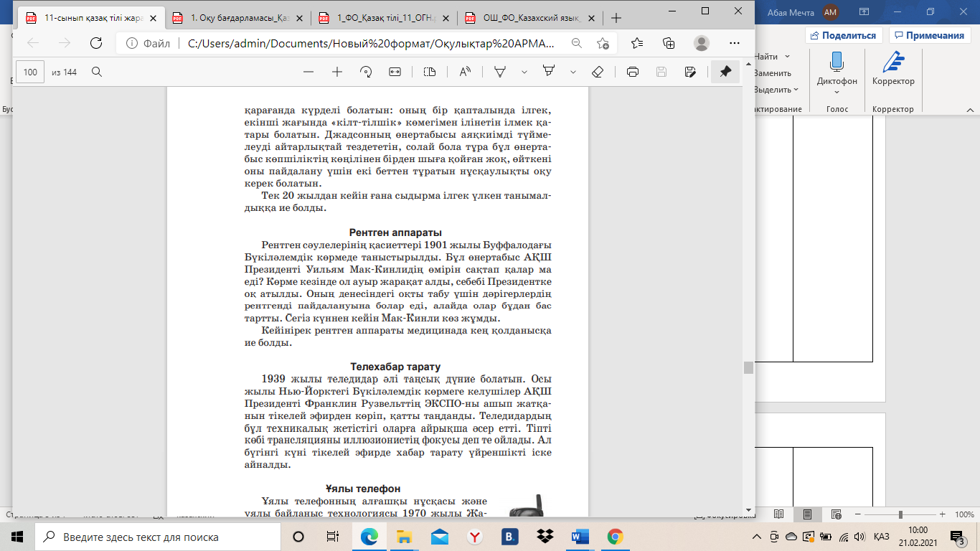Open Примечания in Word
This screenshot has height=551, width=980.
click(x=930, y=35)
